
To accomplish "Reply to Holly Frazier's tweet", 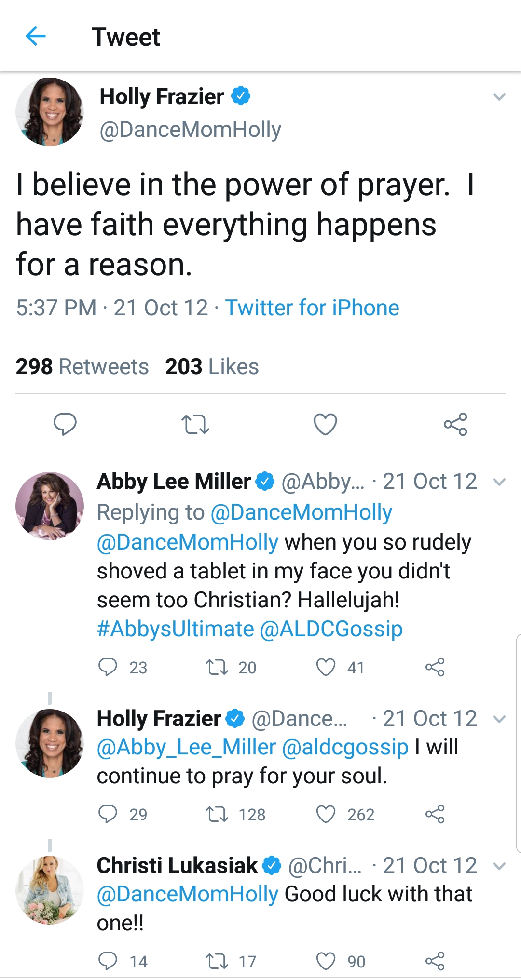I will click(67, 425).
